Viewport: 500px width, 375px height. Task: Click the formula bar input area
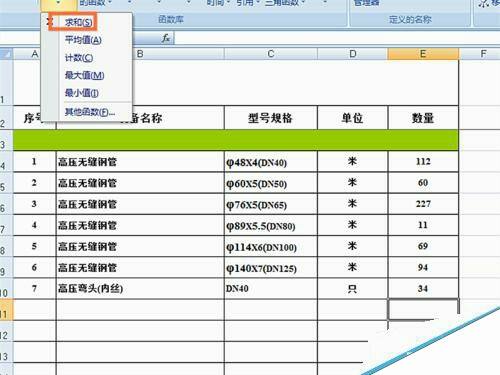(337, 38)
